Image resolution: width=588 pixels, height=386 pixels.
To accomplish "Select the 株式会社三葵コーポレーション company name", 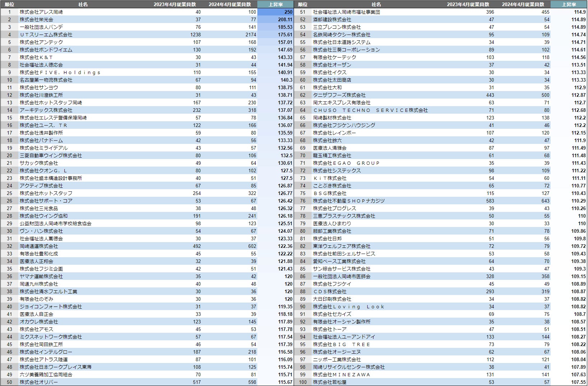I will pos(346,50).
